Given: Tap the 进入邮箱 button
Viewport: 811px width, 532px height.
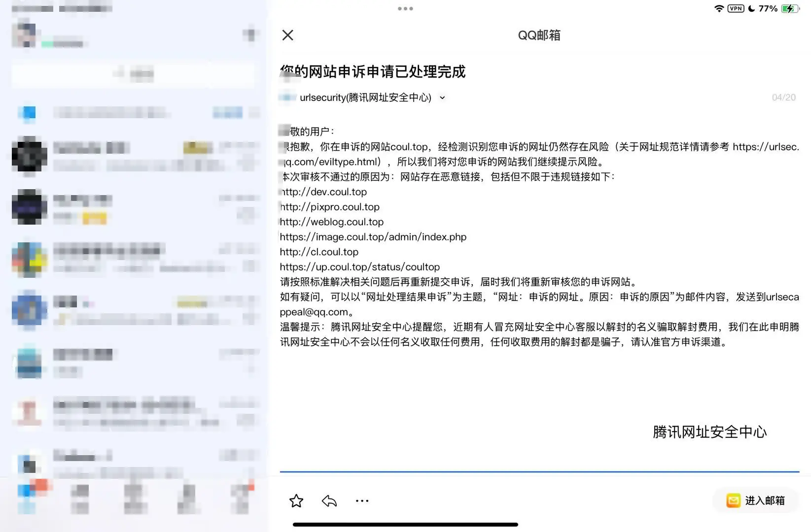Looking at the screenshot, I should click(x=756, y=500).
